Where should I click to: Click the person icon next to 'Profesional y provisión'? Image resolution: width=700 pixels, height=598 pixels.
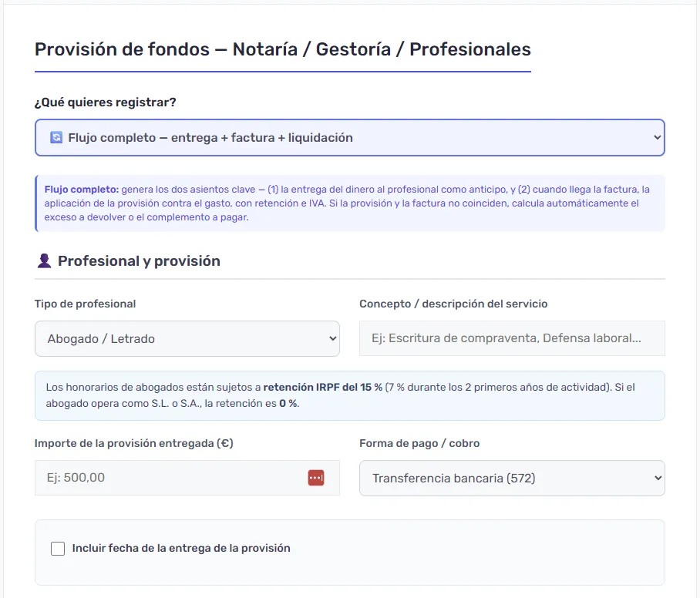coord(44,260)
